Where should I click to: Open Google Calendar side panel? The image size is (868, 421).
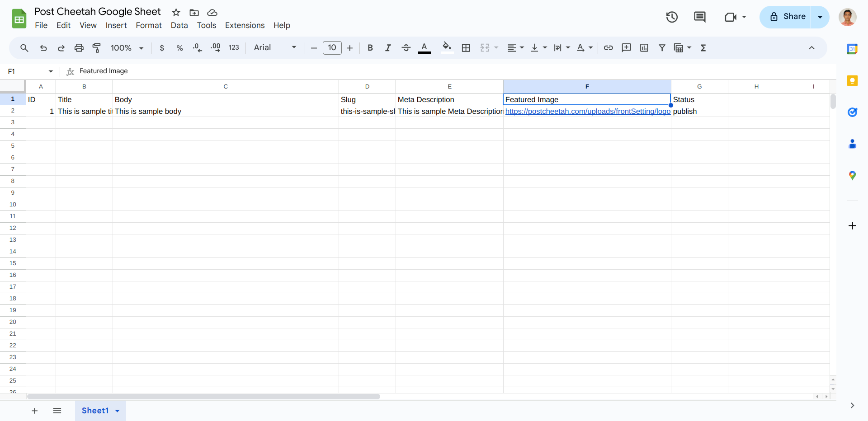[852, 49]
